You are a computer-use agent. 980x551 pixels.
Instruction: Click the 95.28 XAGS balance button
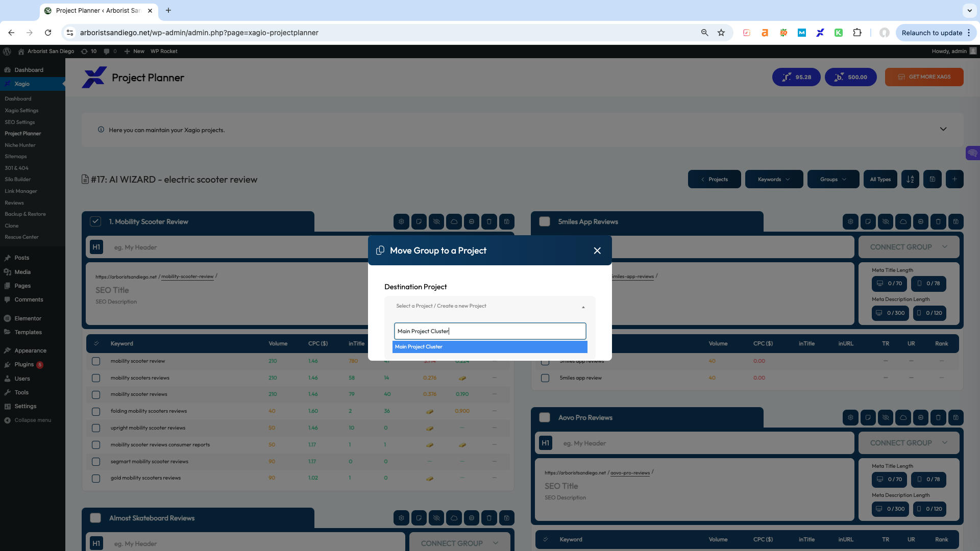pyautogui.click(x=796, y=77)
